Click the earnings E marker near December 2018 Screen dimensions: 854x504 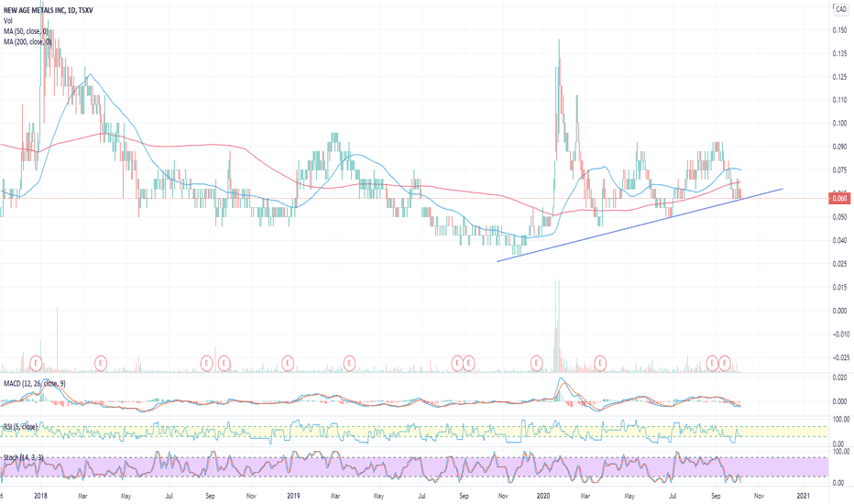coord(288,363)
